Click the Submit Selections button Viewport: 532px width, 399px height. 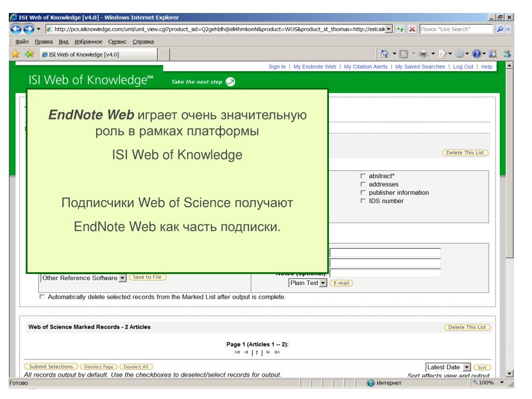(x=51, y=367)
